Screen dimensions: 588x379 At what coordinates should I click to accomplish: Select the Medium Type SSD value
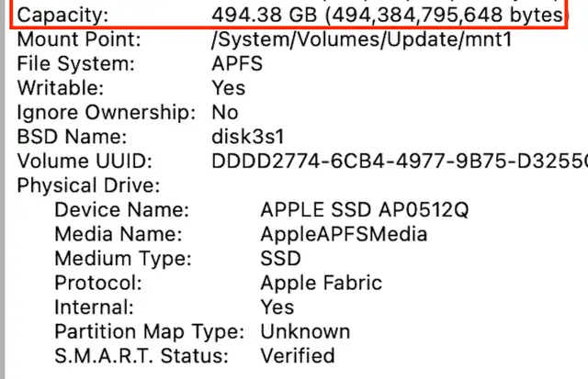pos(280,258)
